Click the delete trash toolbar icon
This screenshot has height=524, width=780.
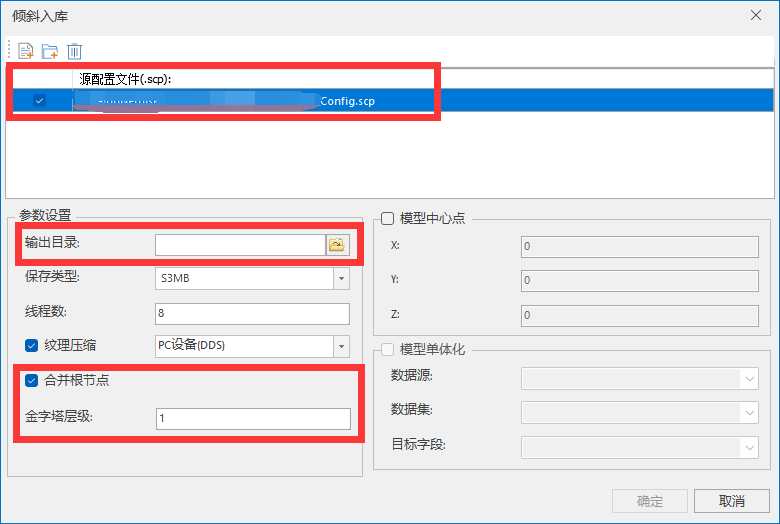tap(75, 51)
